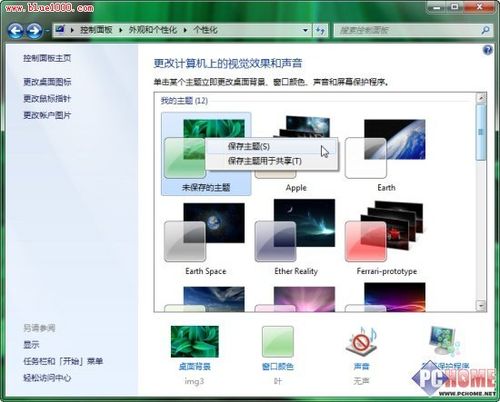Screen dimensions: 500x402
Task: Click 我的主题 (12) group header
Action: (x=184, y=100)
